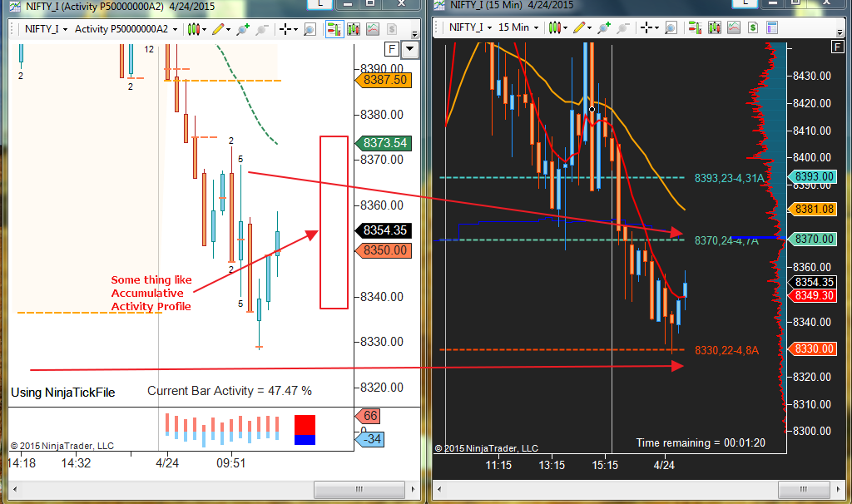
Task: Click data box magnifier icon in 15 Min chart
Action: point(671,27)
